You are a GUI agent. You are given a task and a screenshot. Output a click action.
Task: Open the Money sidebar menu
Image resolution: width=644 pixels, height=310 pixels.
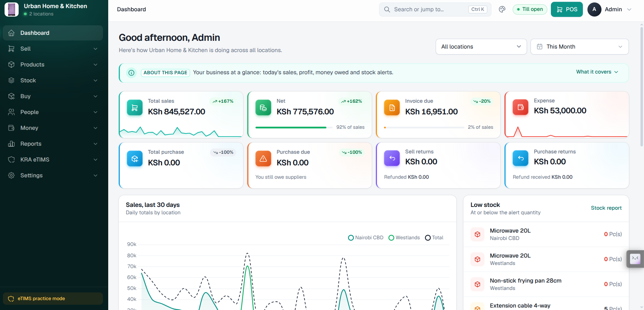point(53,128)
